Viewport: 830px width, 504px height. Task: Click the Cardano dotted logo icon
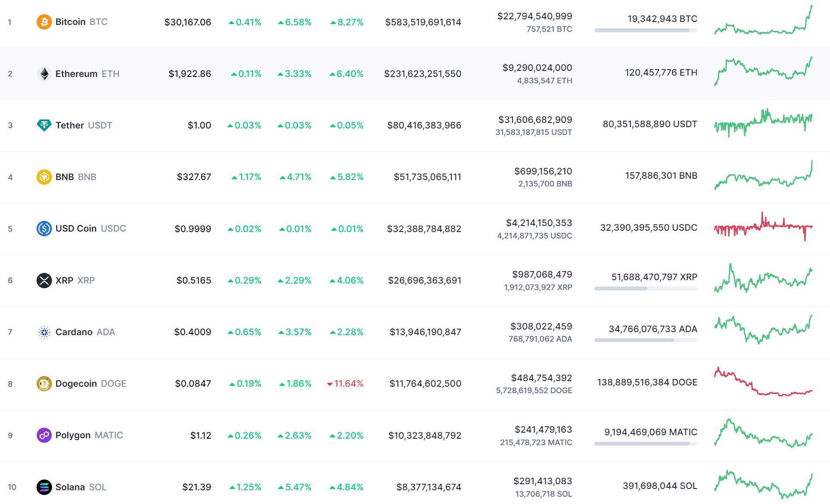click(x=44, y=332)
